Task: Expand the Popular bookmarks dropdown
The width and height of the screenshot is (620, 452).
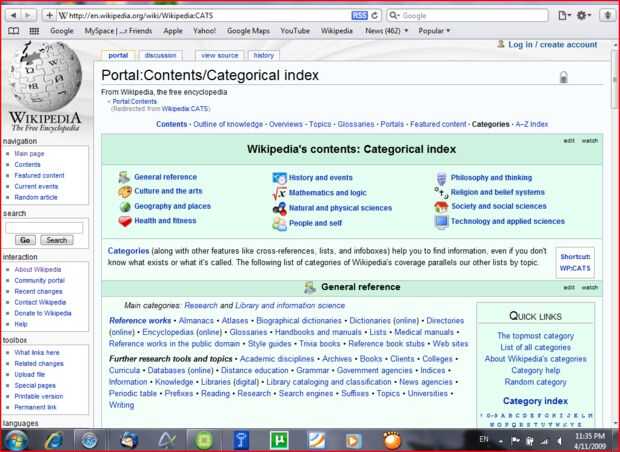Action: [434, 30]
